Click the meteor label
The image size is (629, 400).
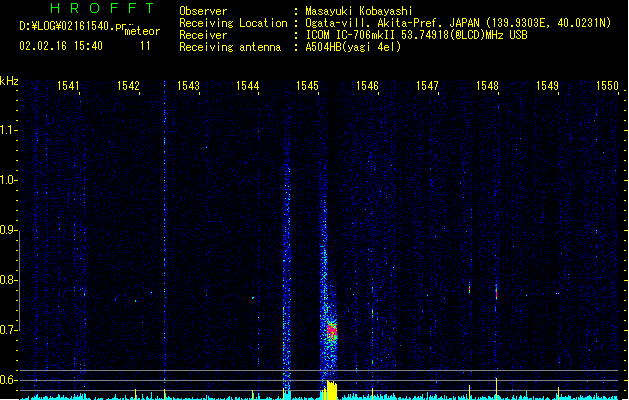point(142,31)
